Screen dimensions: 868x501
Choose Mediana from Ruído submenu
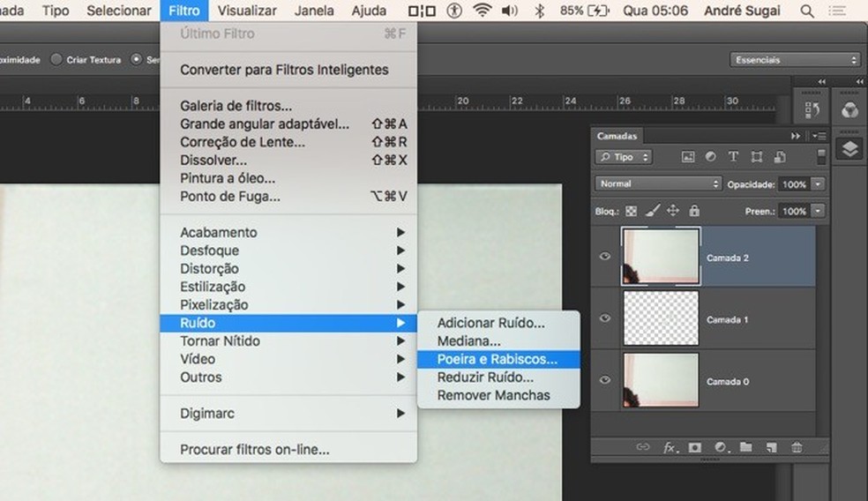[x=498, y=341]
